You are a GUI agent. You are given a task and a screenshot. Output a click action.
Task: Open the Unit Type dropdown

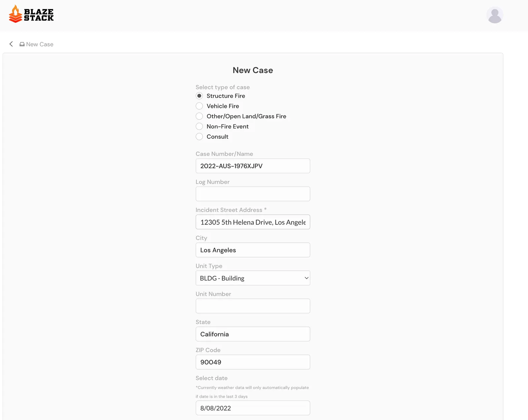click(253, 278)
